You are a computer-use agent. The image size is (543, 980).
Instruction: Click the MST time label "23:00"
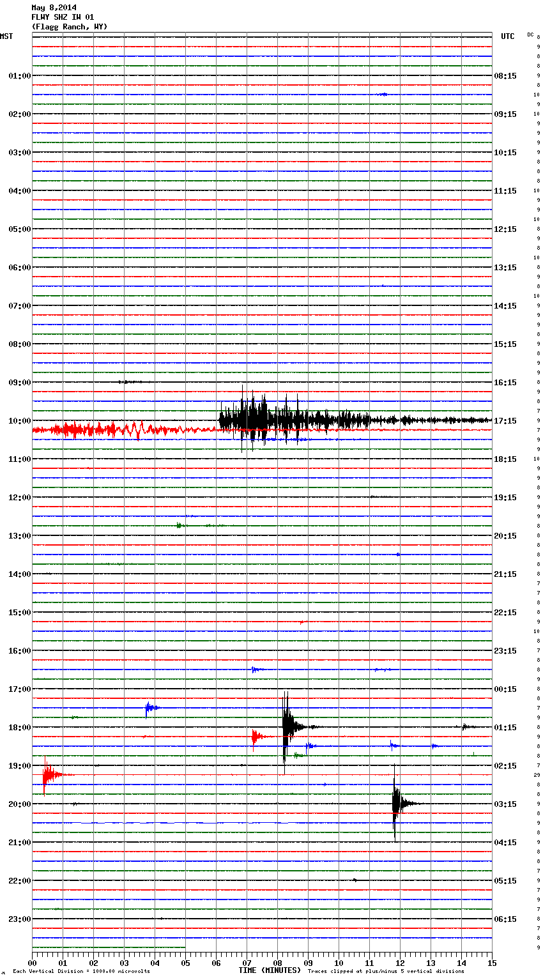point(19,919)
